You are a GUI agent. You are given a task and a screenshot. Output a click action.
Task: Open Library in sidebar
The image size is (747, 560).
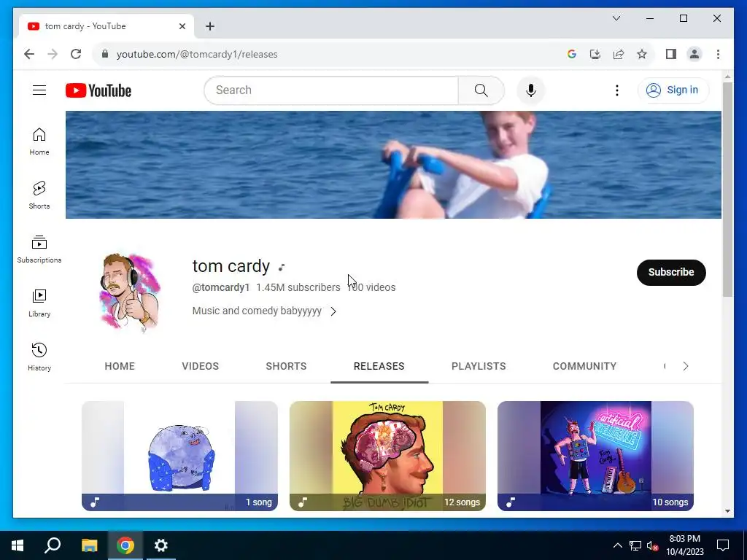(x=39, y=303)
